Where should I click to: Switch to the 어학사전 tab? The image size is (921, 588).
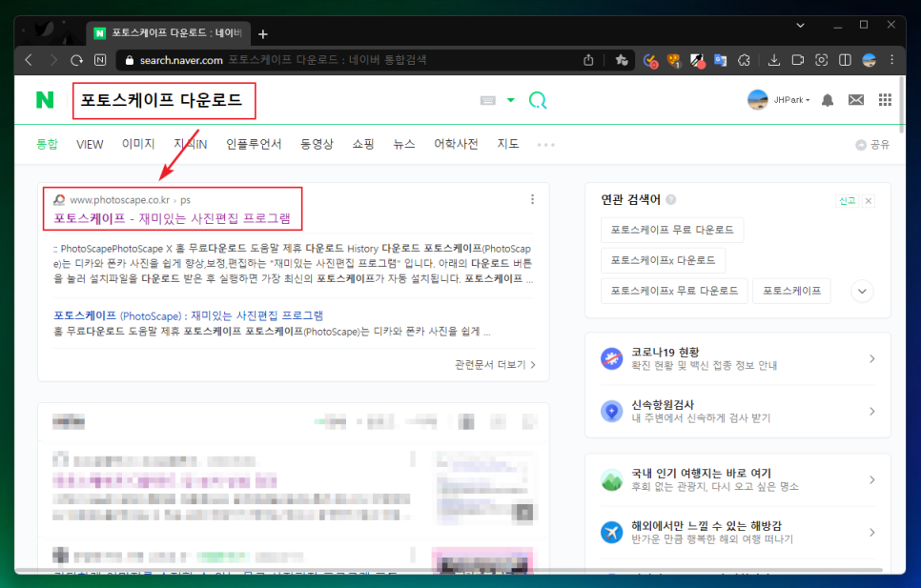point(456,144)
